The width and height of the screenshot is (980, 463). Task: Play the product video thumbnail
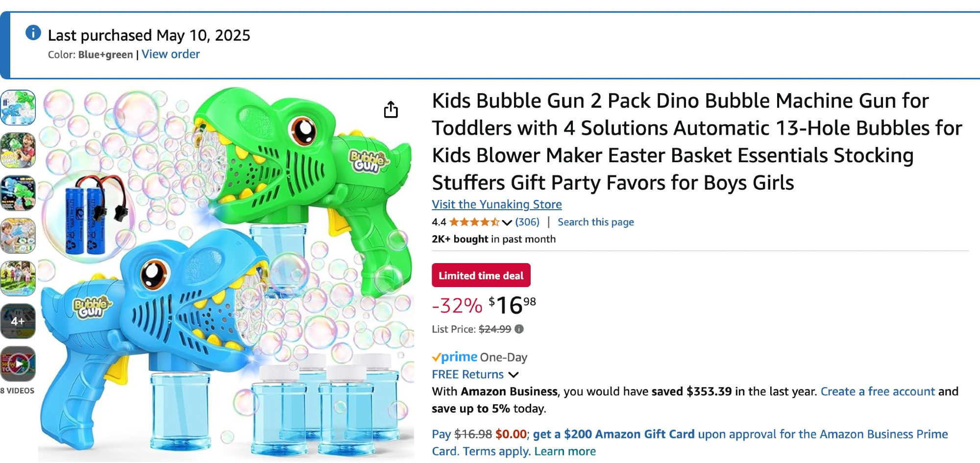[18, 364]
